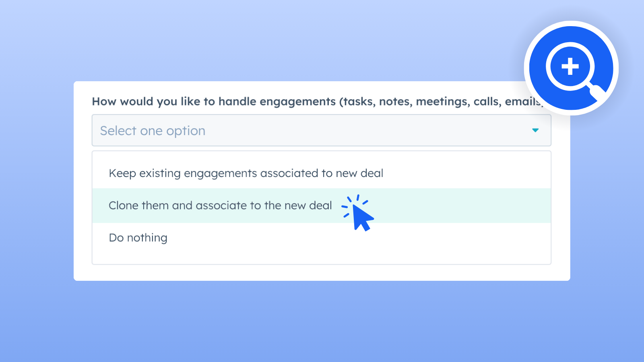The height and width of the screenshot is (362, 644).
Task: Click the "Select one option" placeholder text
Action: coord(153,131)
